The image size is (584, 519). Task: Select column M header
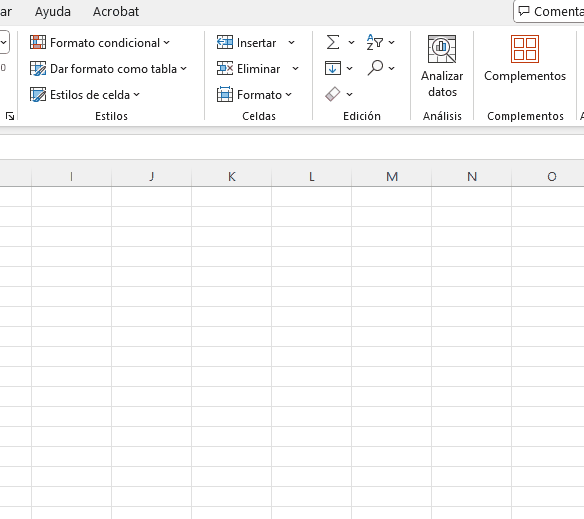(392, 177)
